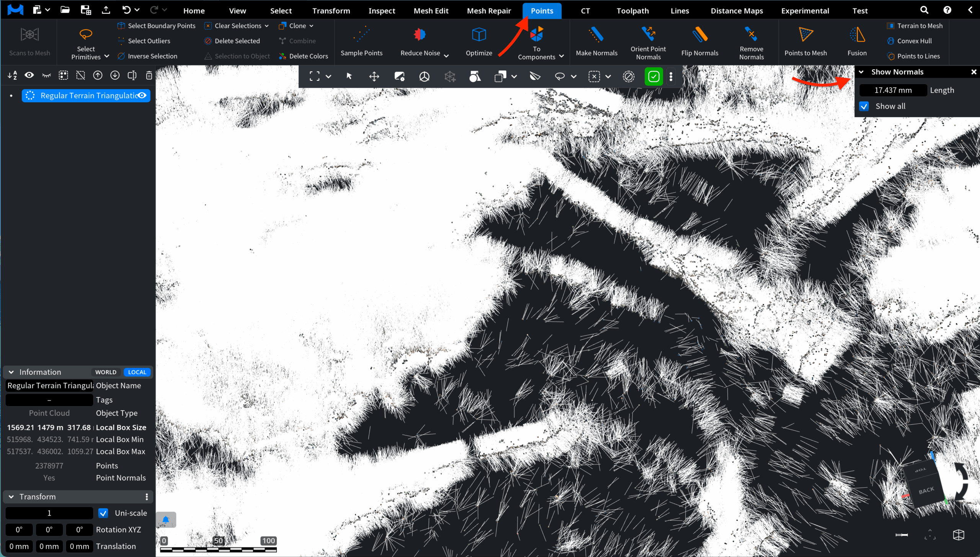Image resolution: width=980 pixels, height=557 pixels.
Task: Open the Distance Maps tab
Action: click(737, 11)
